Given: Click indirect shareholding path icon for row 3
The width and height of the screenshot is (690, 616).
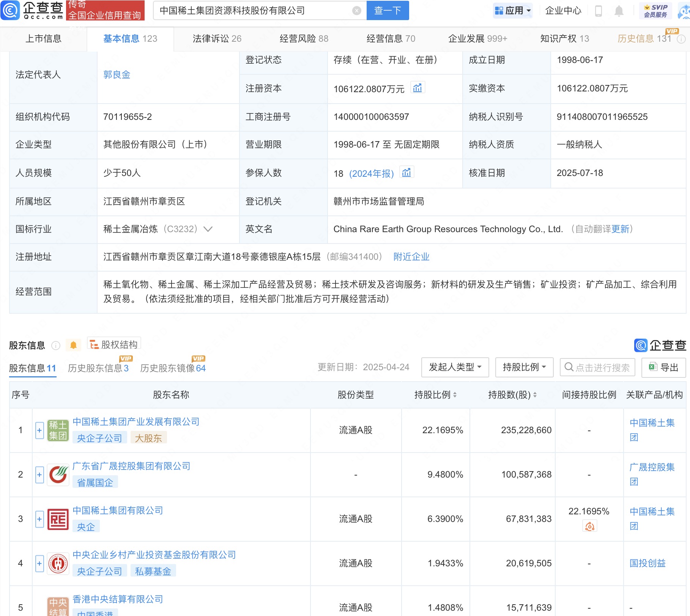Looking at the screenshot, I should [x=589, y=526].
